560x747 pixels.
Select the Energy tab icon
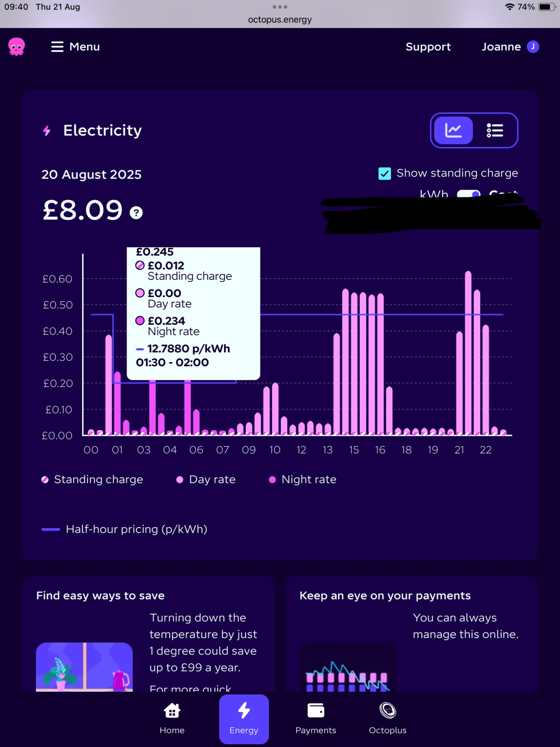[244, 710]
